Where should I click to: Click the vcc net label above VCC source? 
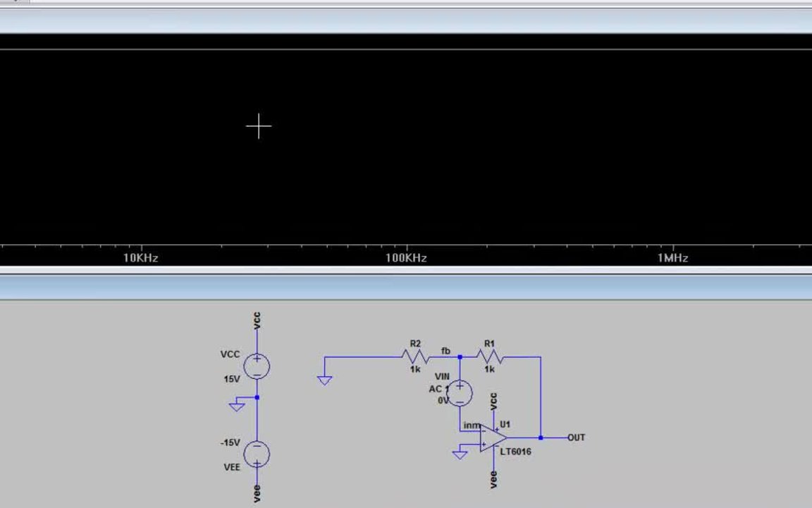(257, 320)
